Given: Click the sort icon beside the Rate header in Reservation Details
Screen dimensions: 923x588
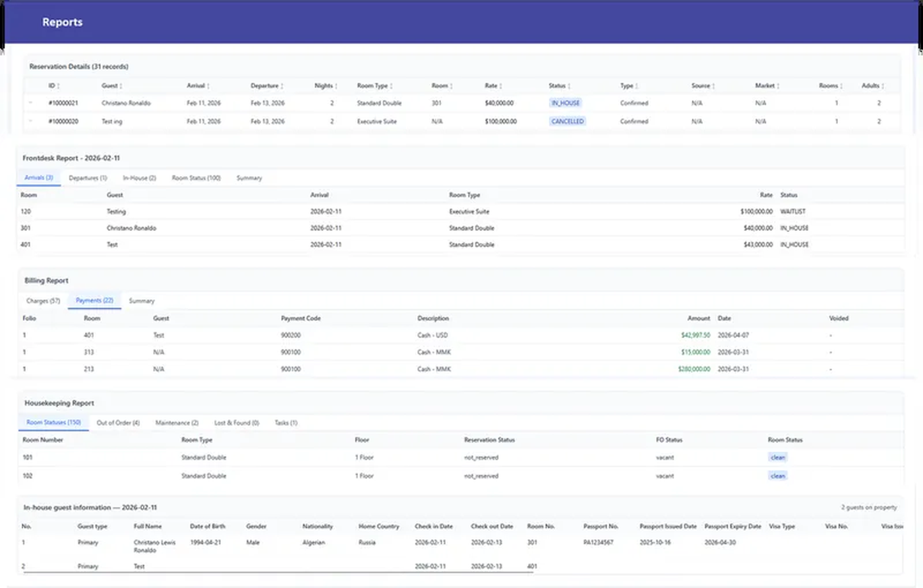Looking at the screenshot, I should [500, 86].
